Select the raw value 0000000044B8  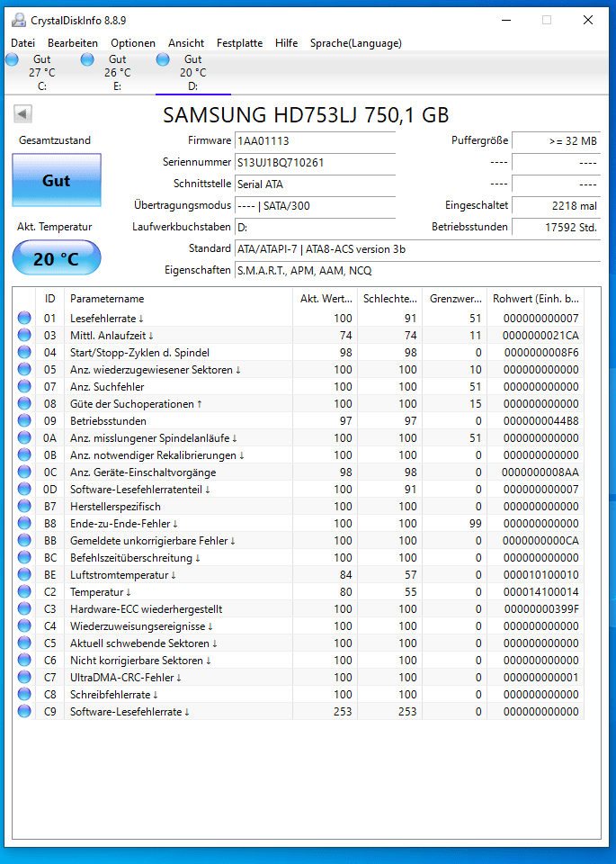point(541,420)
